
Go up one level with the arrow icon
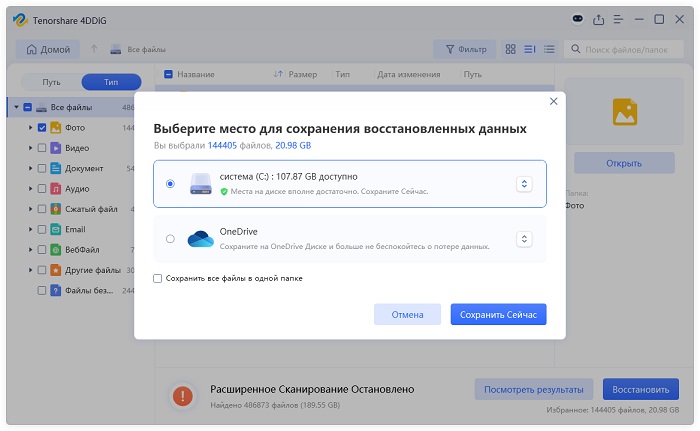(x=94, y=49)
